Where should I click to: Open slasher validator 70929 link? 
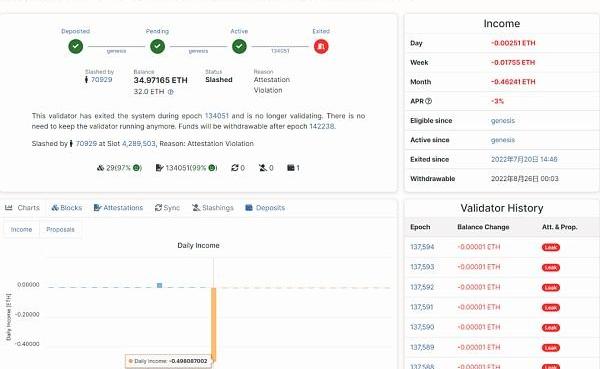tap(101, 80)
